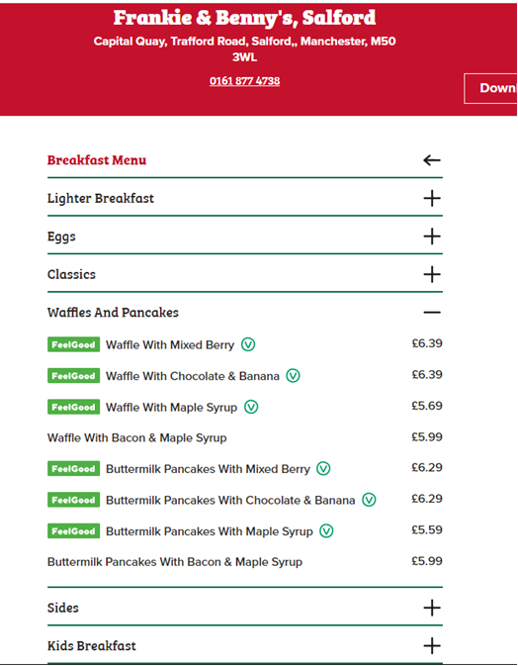This screenshot has width=518, height=666.
Task: Select Waffle With Bacon & Maple Syrup item
Action: (245, 437)
